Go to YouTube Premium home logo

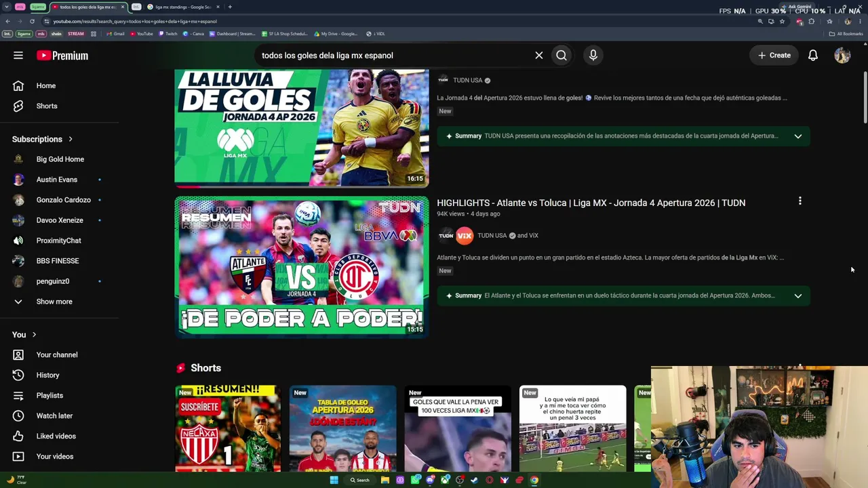pyautogui.click(x=62, y=56)
